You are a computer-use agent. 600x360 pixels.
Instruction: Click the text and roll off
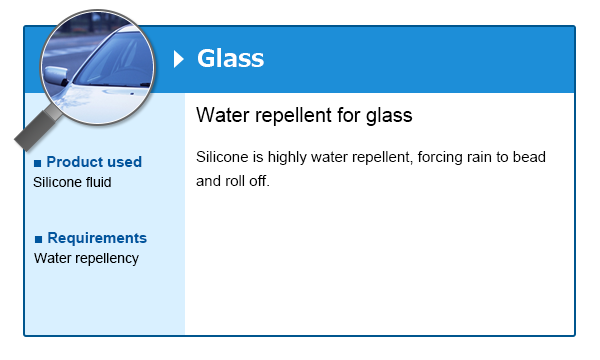233,181
